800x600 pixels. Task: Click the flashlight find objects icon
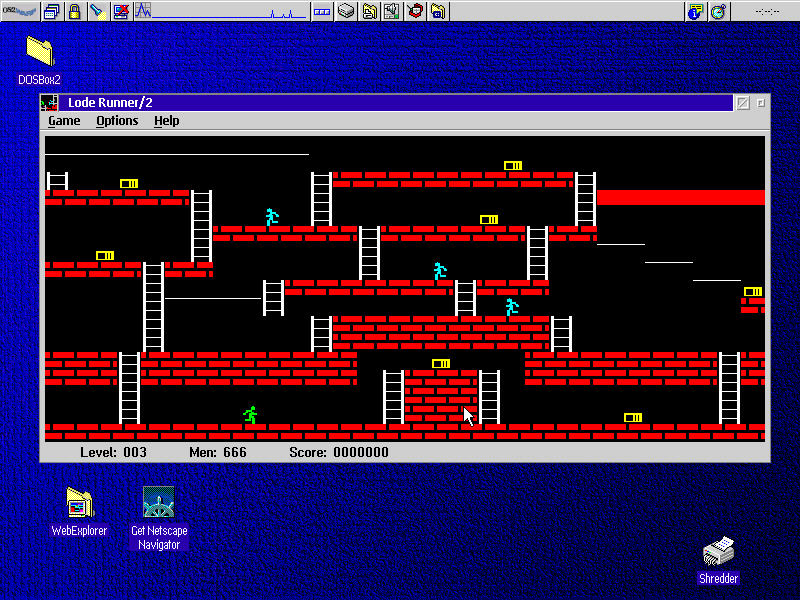98,11
